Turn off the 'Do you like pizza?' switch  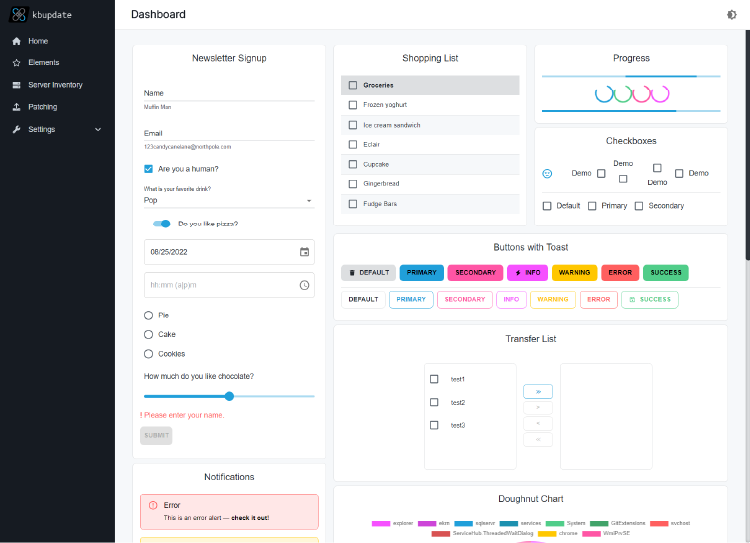tap(162, 224)
